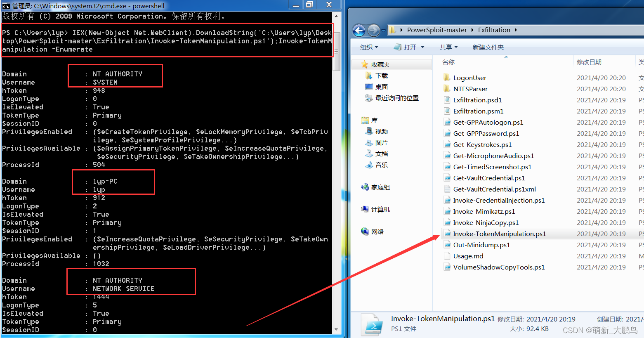Click the Get-VaultCredential.ps1 file icon

pyautogui.click(x=447, y=178)
